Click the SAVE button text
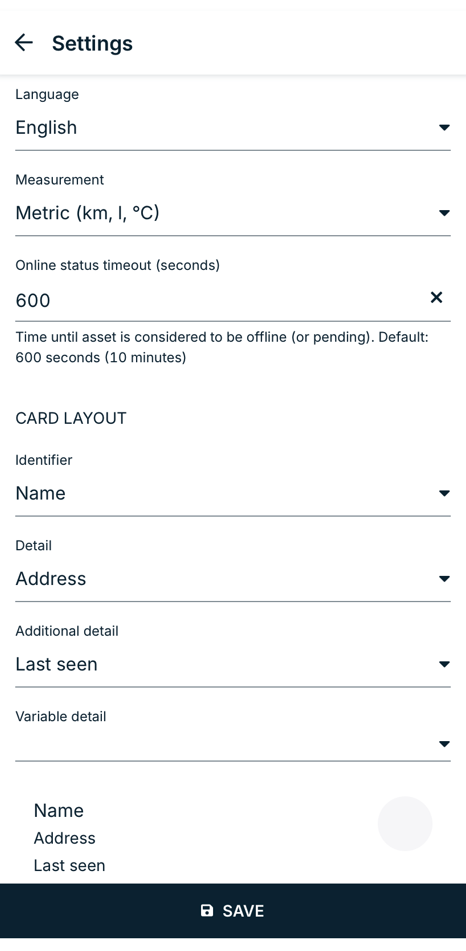Viewport: 466px width, 951px height. click(243, 911)
